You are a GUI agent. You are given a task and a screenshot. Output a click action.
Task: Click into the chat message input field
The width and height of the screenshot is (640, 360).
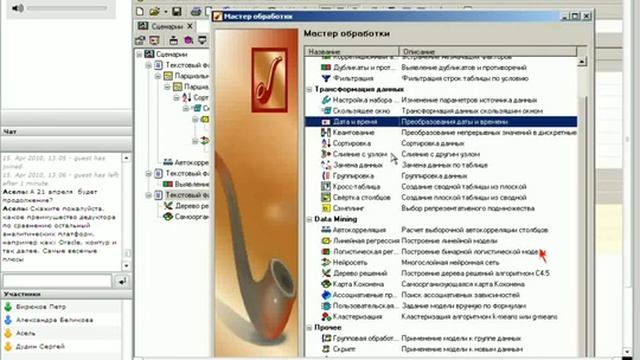[57, 281]
